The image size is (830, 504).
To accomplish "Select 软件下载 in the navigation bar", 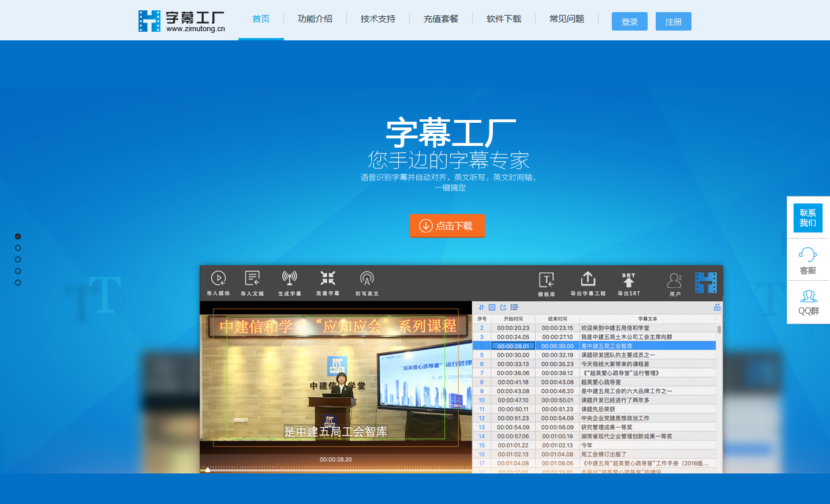I will point(504,19).
